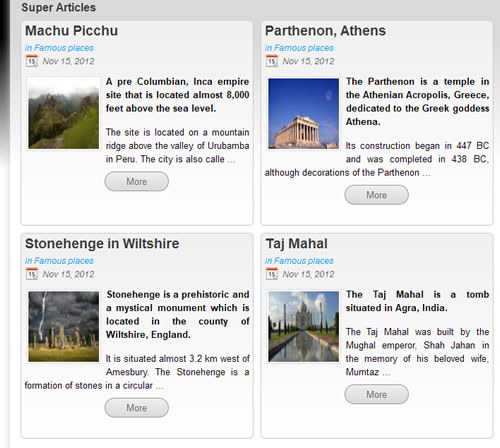This screenshot has height=448, width=500.
Task: Click More button for Taj Mahal article
Action: tap(377, 394)
